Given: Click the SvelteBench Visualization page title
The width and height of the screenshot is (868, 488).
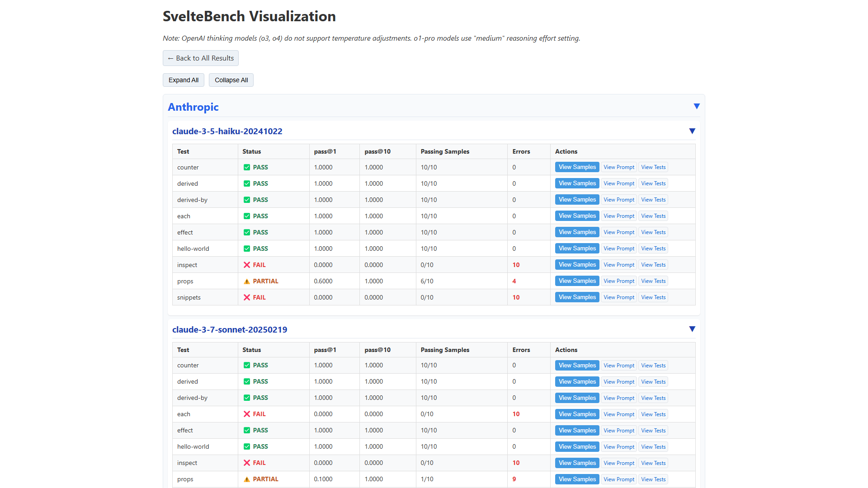Looking at the screenshot, I should pyautogui.click(x=249, y=16).
